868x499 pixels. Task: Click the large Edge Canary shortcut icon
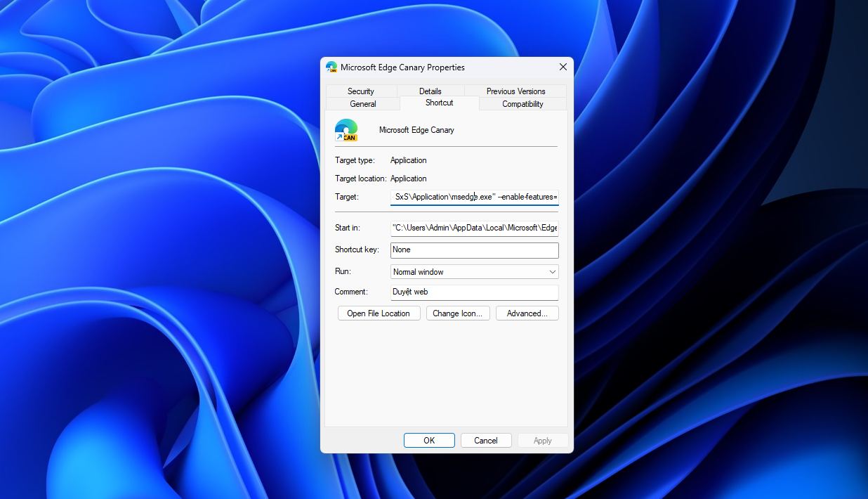click(346, 130)
